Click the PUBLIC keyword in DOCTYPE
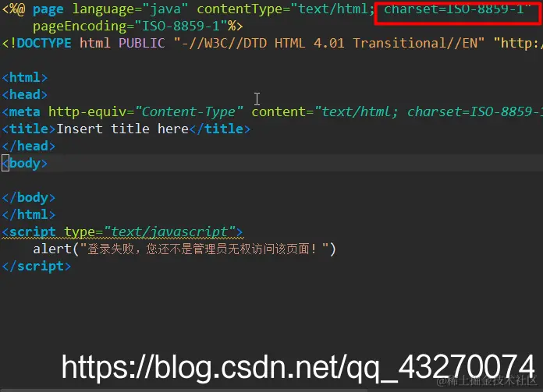The height and width of the screenshot is (392, 543). coord(142,43)
